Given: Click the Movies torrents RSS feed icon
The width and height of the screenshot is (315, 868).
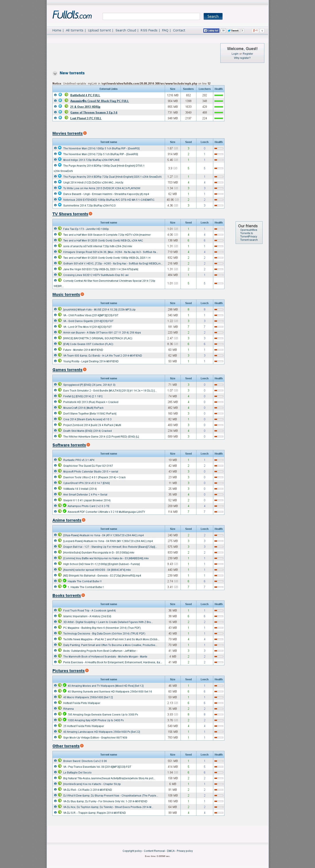Looking at the screenshot, I should (85, 133).
